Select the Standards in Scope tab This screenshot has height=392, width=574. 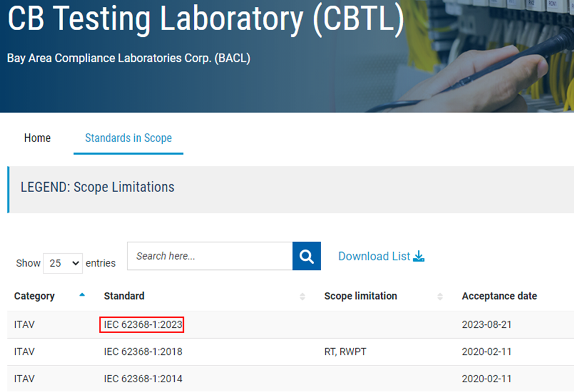[x=128, y=138]
